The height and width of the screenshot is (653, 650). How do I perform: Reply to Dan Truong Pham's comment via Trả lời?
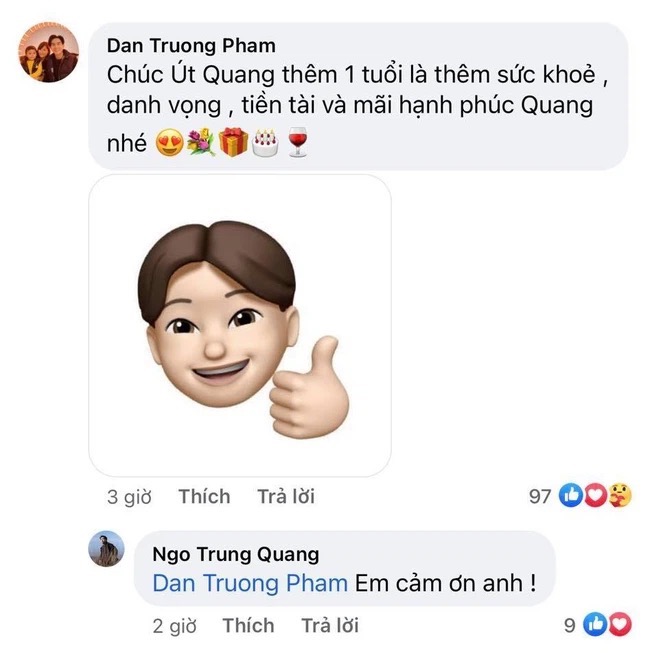click(x=286, y=496)
